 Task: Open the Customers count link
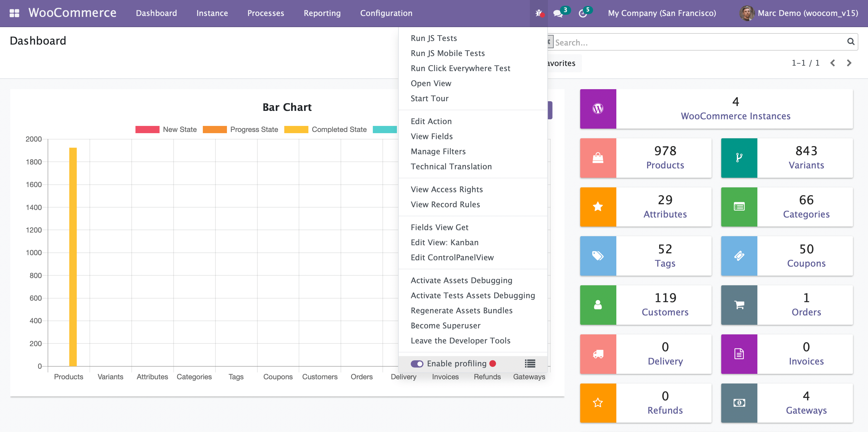(x=665, y=312)
